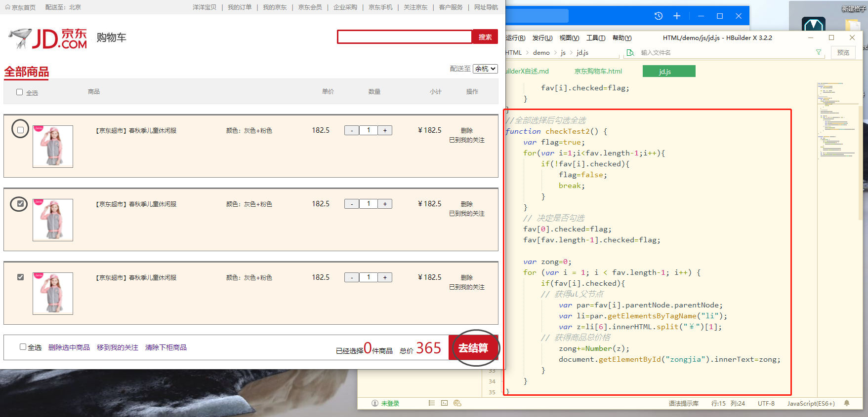Click the browser preview icon in status bar

(457, 403)
